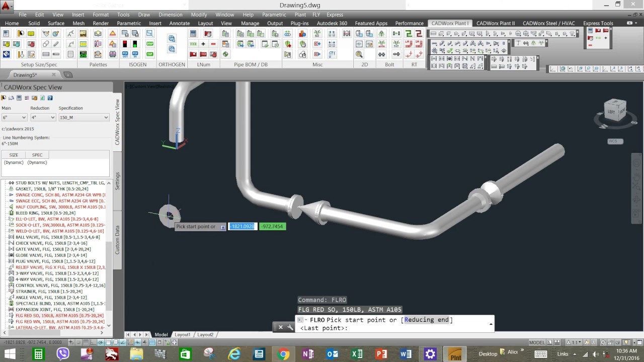
Task: Open the WCS dropdown below the ViewCube
Action: [615, 141]
